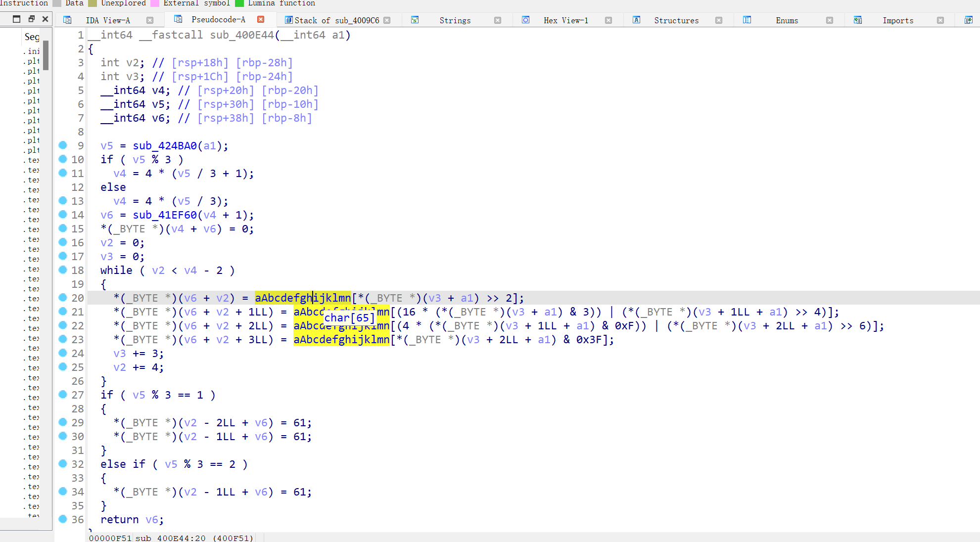This screenshot has height=542, width=980.
Task: Open Imports panel
Action: point(897,20)
